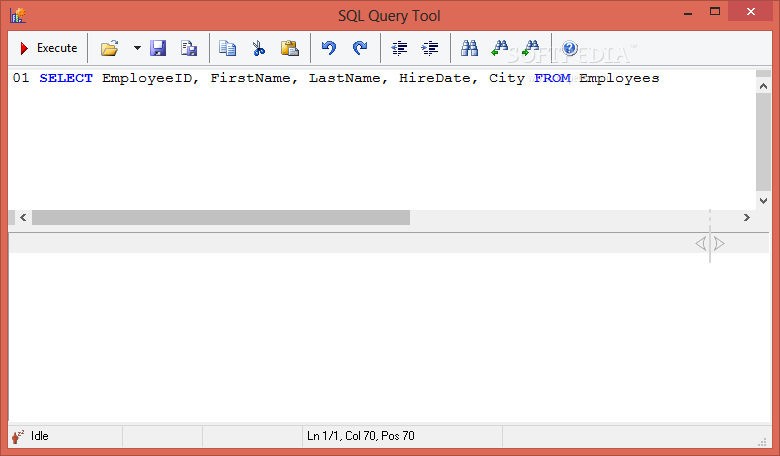This screenshot has width=780, height=456.
Task: Click the right triangle in results header
Action: (x=719, y=243)
